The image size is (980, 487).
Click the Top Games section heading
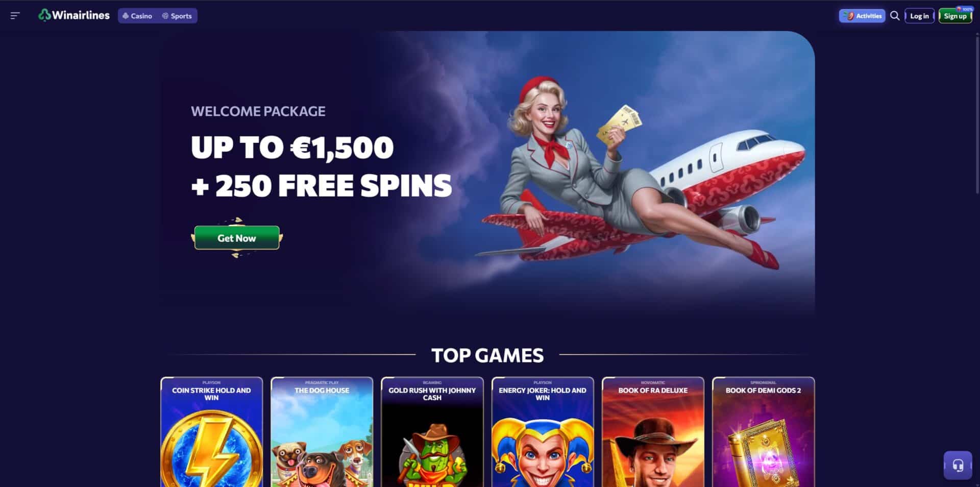click(487, 355)
